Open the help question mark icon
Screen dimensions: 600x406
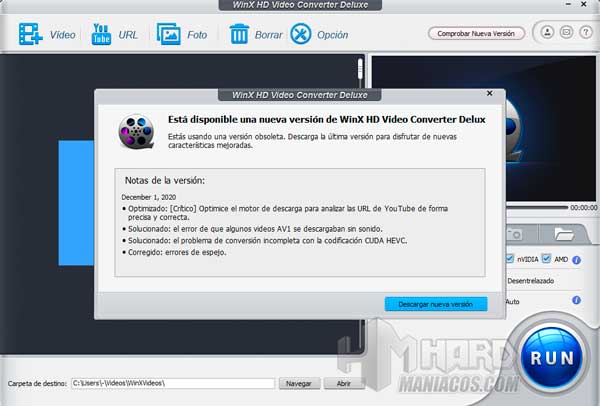[585, 33]
